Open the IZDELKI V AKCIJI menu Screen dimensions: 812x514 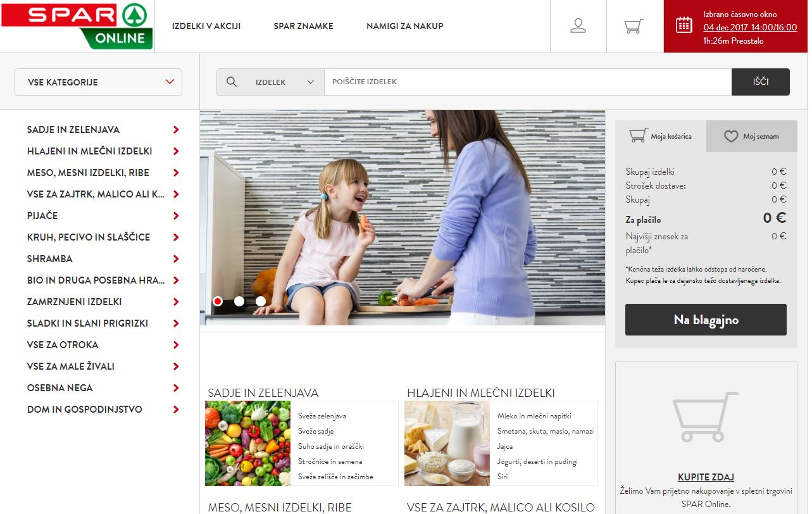point(205,26)
